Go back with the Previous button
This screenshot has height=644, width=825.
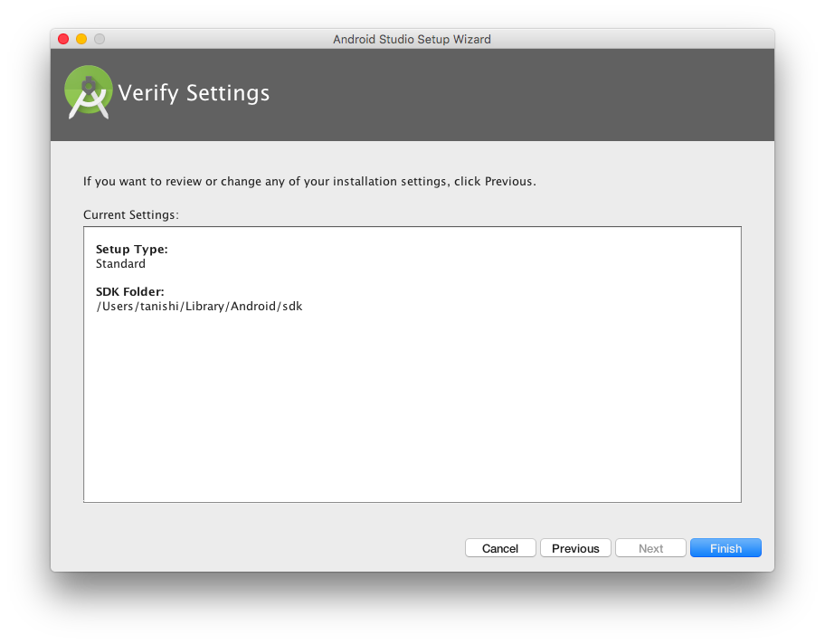point(575,548)
